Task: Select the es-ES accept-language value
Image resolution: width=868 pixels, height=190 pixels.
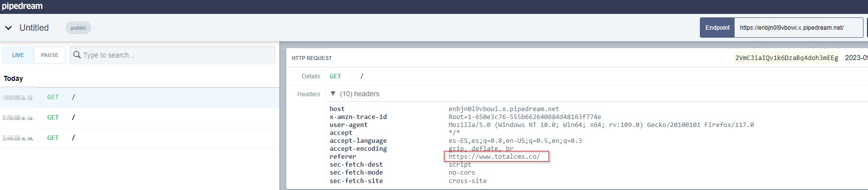Action: [515, 140]
